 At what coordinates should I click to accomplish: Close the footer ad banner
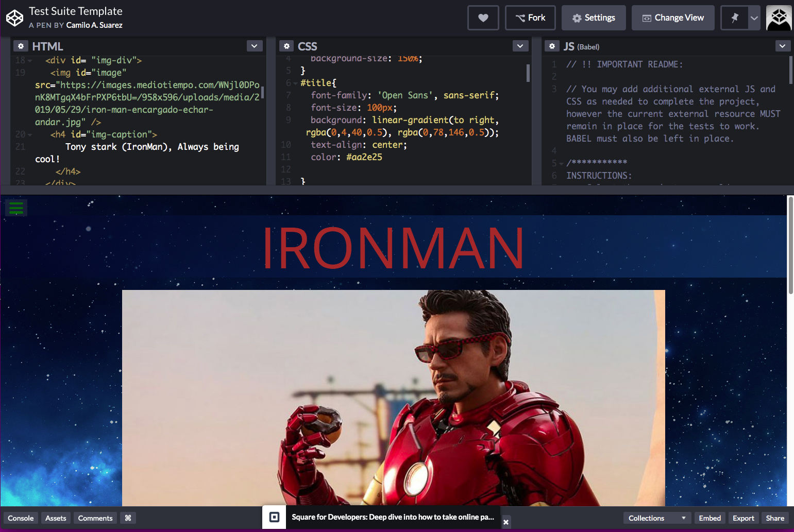coord(506,522)
